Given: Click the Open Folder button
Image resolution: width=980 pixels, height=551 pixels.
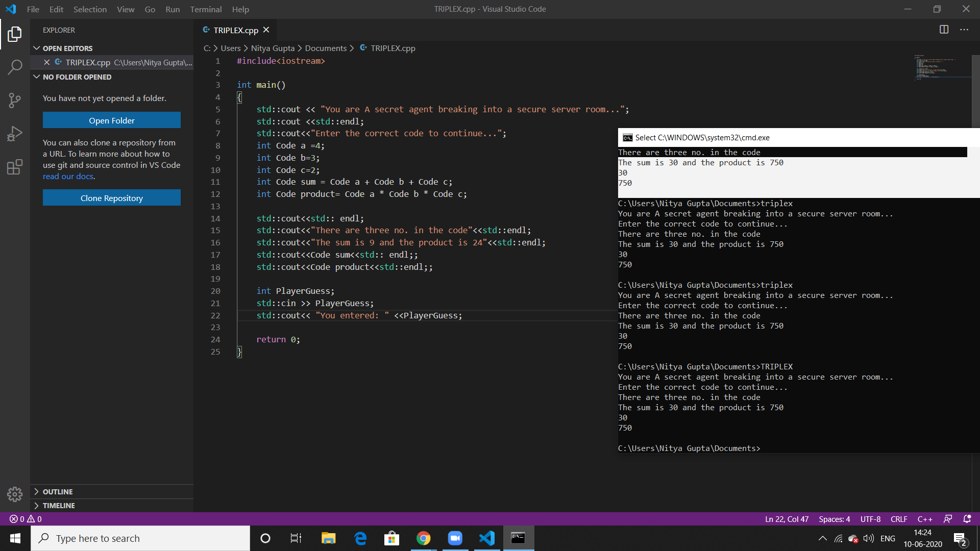Looking at the screenshot, I should coord(111,120).
